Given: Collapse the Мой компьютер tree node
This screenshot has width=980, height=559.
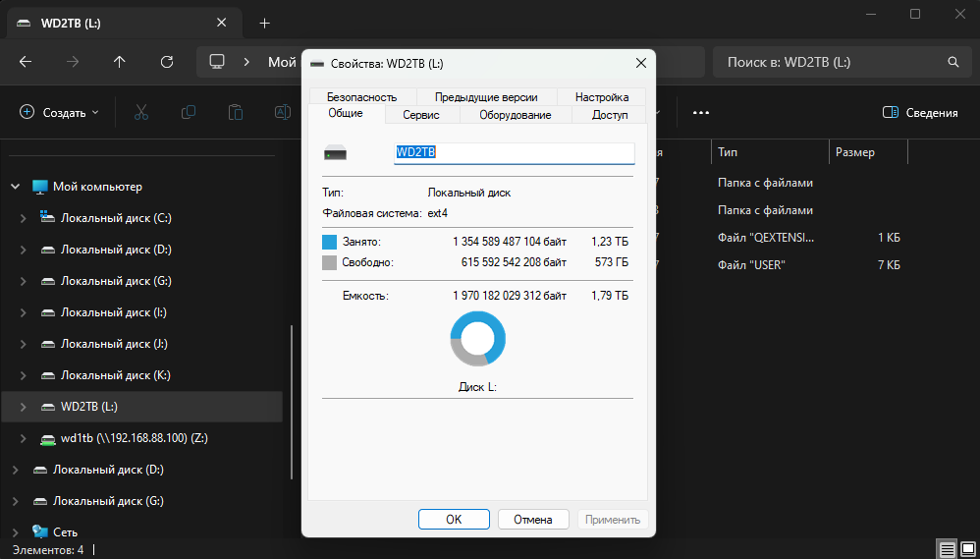Looking at the screenshot, I should (x=15, y=187).
